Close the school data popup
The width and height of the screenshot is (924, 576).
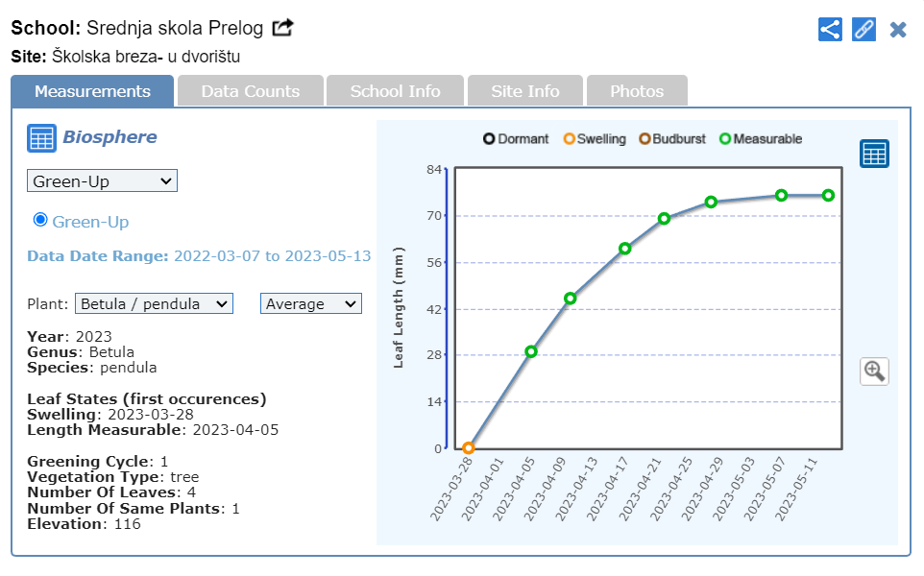pos(898,29)
